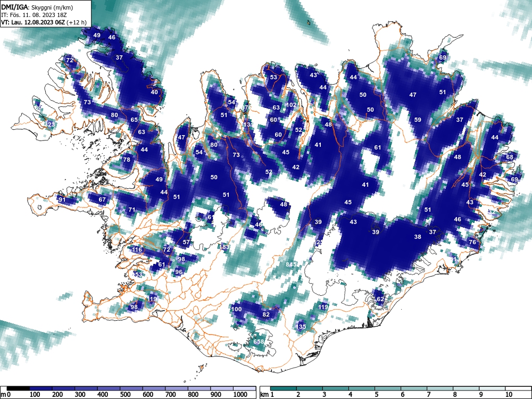Click the map value "38"
The image size is (532, 399).
point(418,237)
